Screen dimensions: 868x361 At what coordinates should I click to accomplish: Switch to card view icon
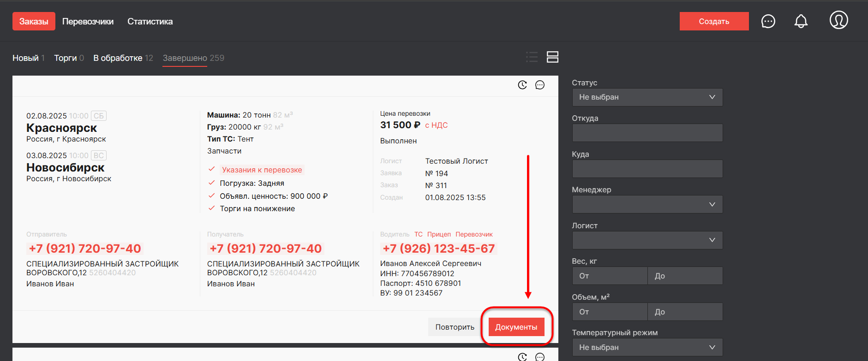[552, 57]
